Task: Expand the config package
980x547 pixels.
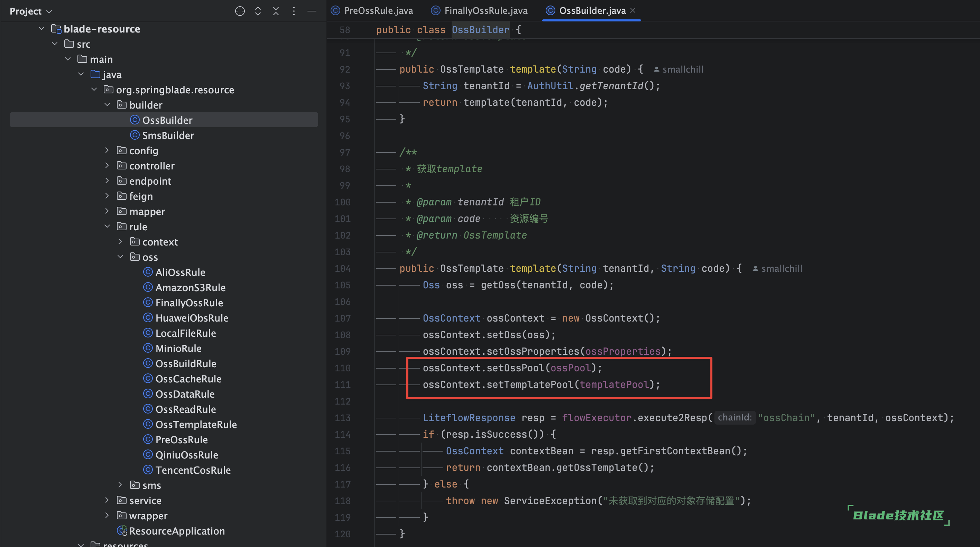Action: (x=107, y=150)
